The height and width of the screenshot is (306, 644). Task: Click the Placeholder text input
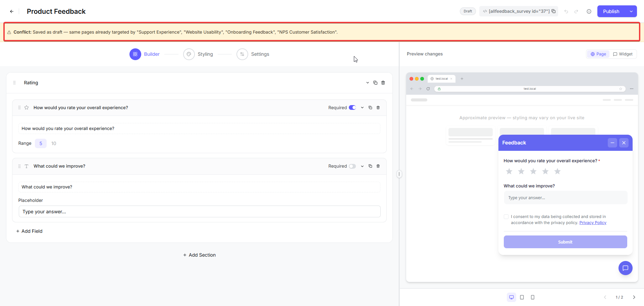click(200, 212)
